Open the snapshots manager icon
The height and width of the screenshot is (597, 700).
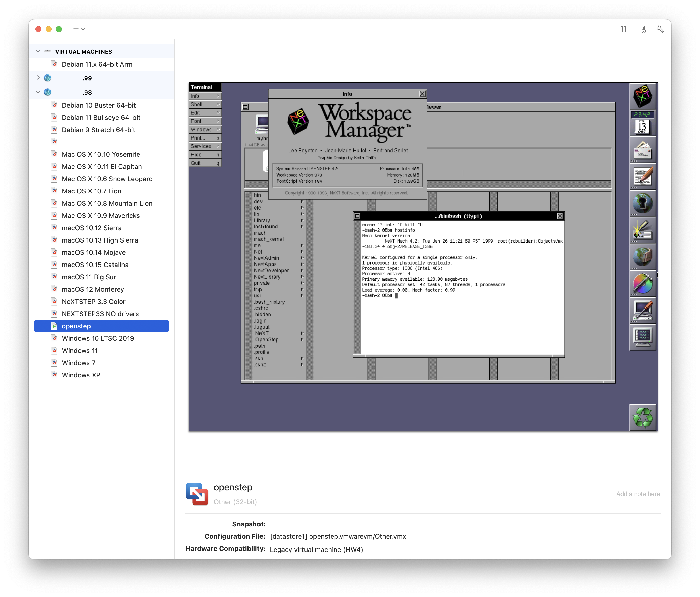tap(641, 29)
